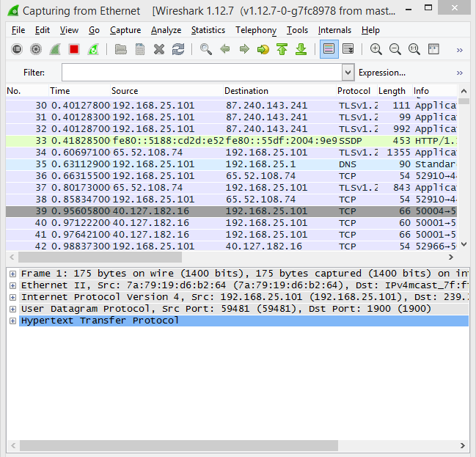Go to packet number icon
Screen dimensions: 476x457
click(x=263, y=49)
